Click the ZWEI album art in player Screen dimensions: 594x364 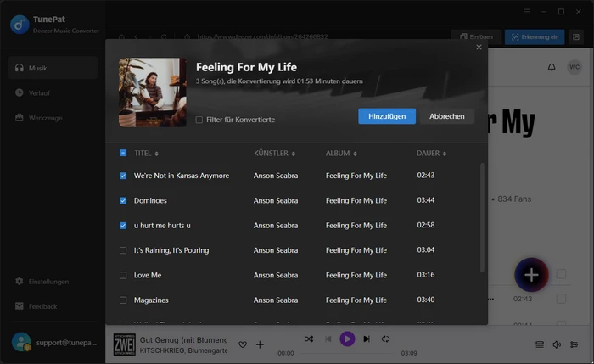(x=124, y=344)
